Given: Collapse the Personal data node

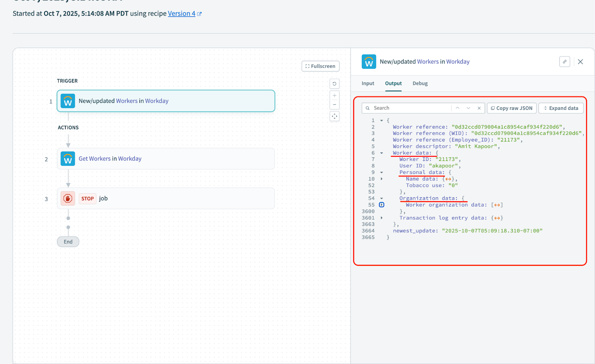Looking at the screenshot, I should point(382,172).
